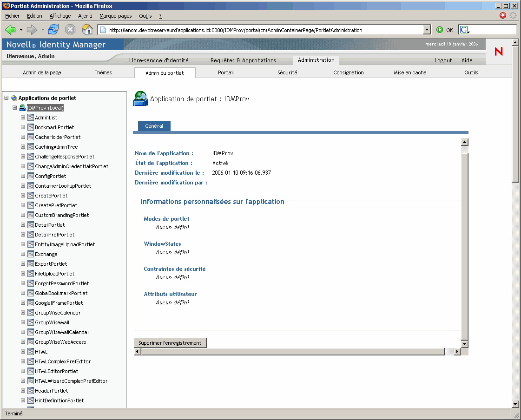Click the HeaderPortlet icon in tree

[x=31, y=391]
